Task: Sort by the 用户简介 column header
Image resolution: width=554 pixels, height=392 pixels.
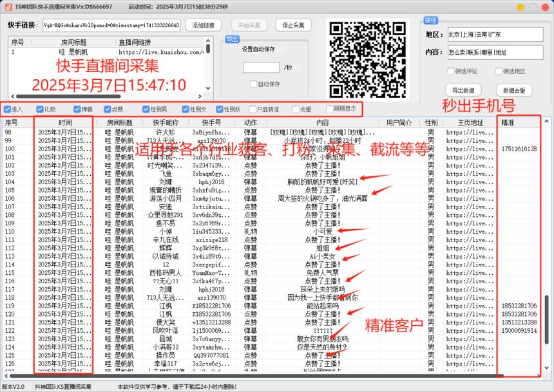Action: pos(399,122)
